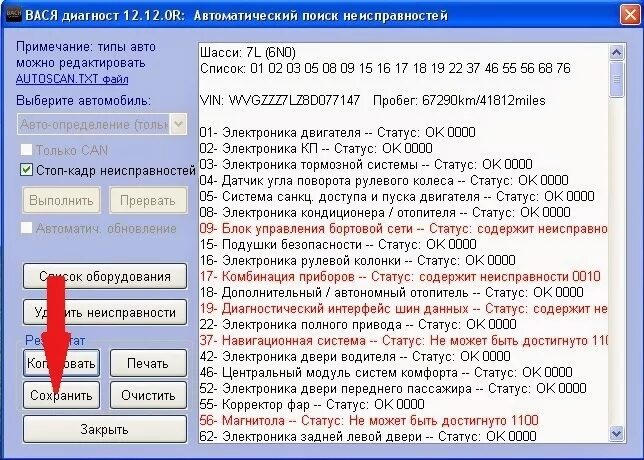Save results with Сохранить button
This screenshot has height=460, width=644.
[62, 395]
